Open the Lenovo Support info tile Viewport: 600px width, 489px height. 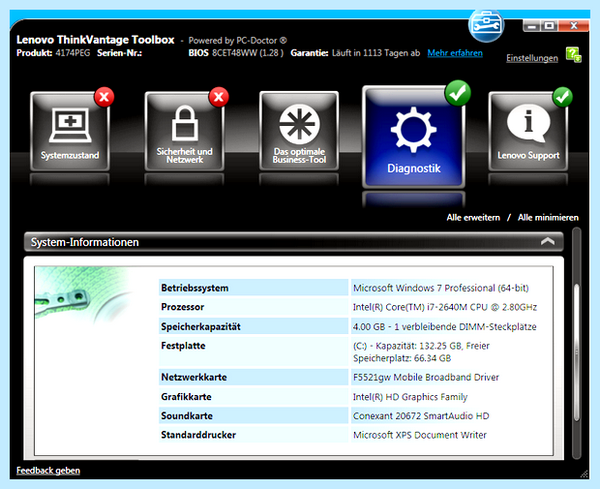(x=528, y=131)
